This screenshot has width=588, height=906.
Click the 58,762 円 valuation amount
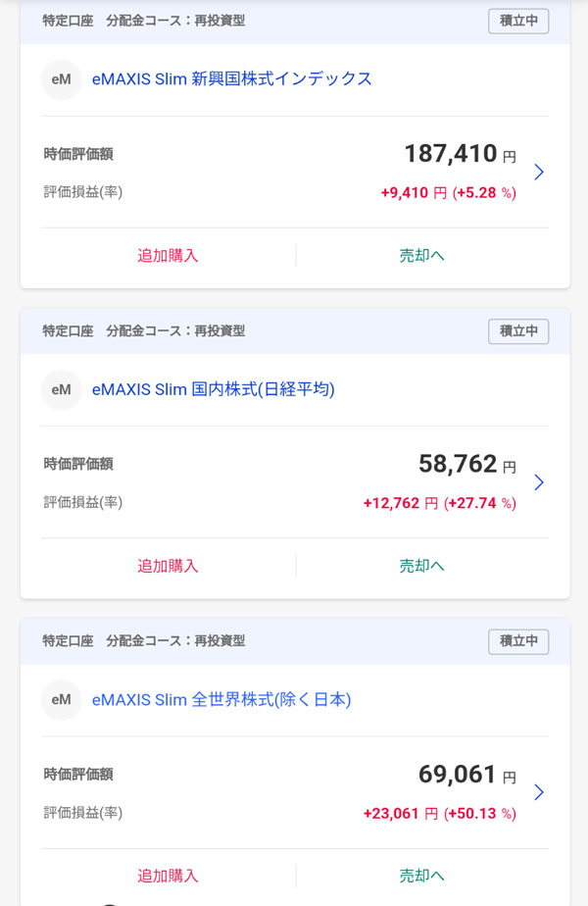click(466, 464)
